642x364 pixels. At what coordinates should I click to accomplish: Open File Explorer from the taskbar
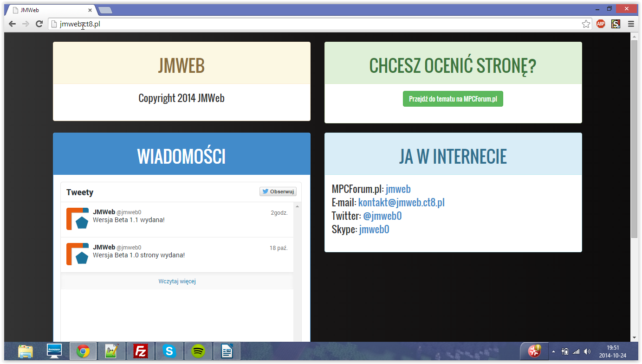pyautogui.click(x=26, y=351)
